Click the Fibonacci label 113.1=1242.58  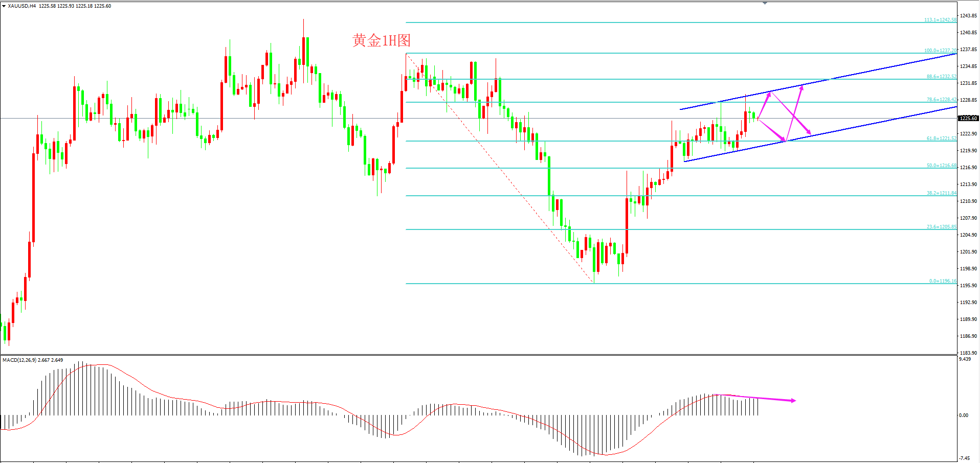[x=940, y=20]
